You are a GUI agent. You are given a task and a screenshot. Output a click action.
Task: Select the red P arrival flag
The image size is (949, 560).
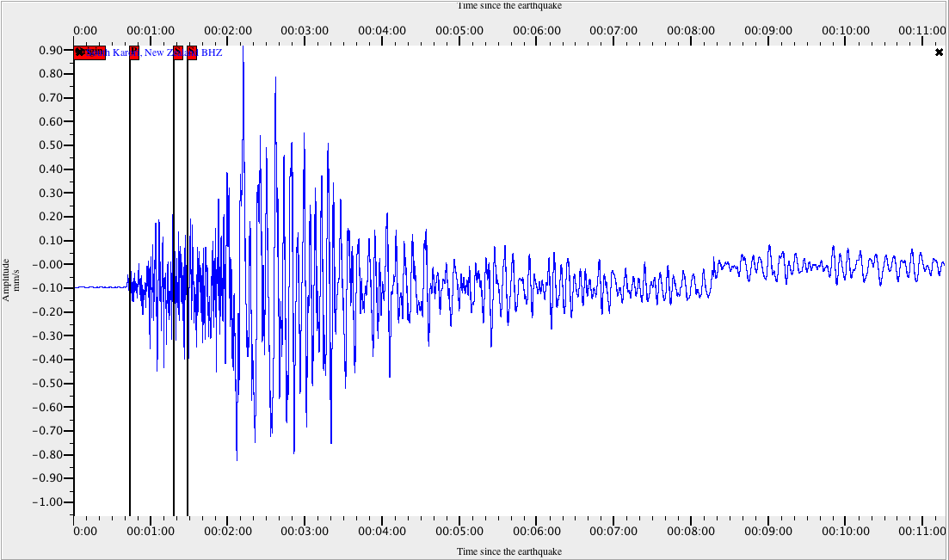point(134,52)
